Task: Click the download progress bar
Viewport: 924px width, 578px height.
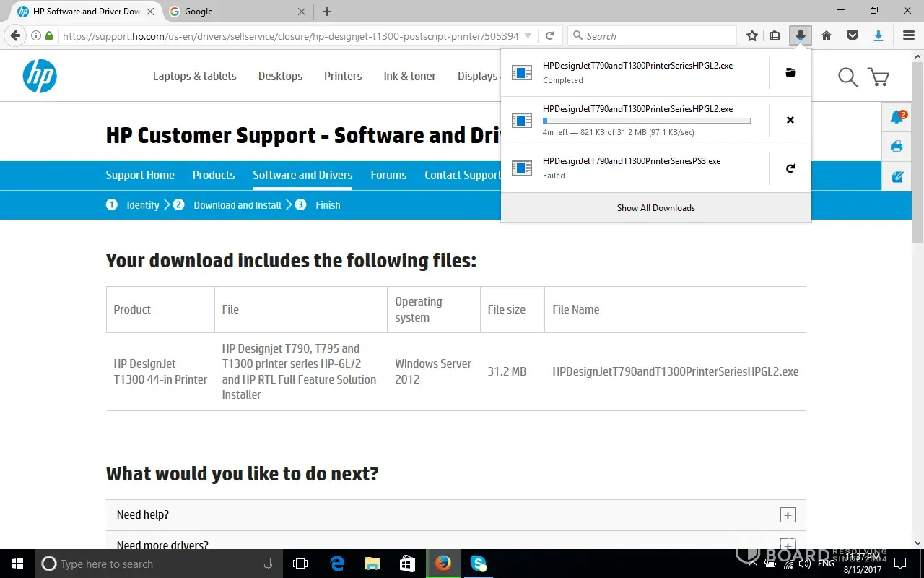Action: [646, 121]
